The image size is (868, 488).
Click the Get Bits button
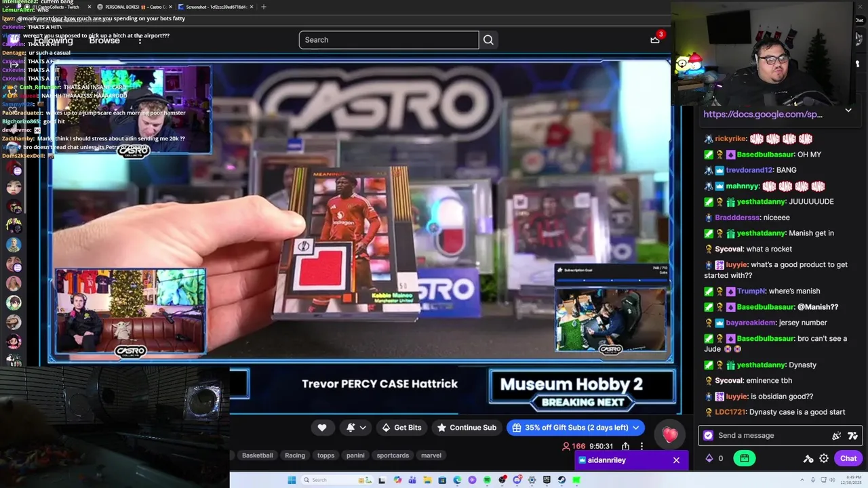tap(401, 428)
